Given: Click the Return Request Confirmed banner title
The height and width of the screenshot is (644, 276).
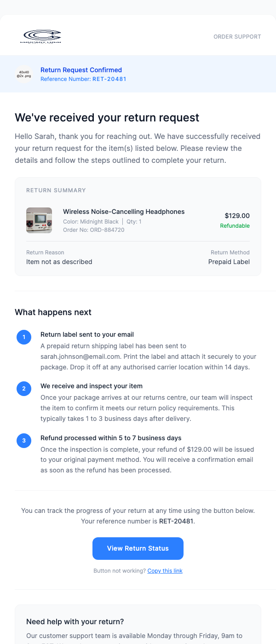Looking at the screenshot, I should [x=81, y=70].
